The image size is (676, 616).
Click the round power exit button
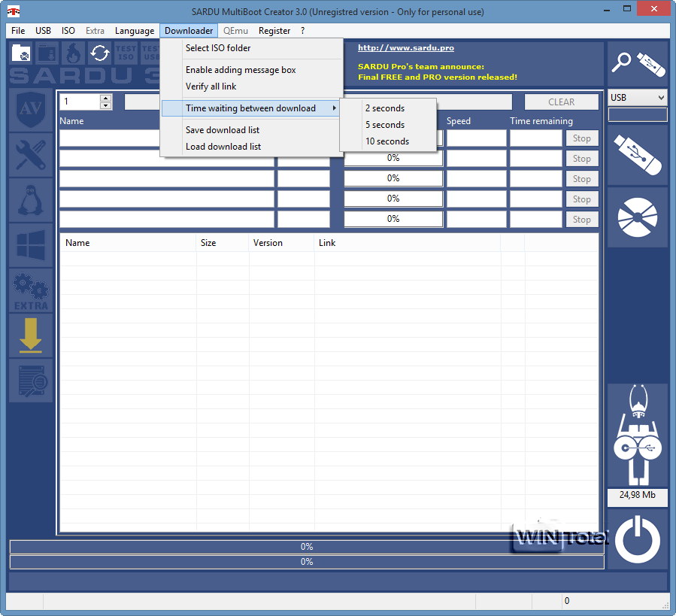click(637, 539)
